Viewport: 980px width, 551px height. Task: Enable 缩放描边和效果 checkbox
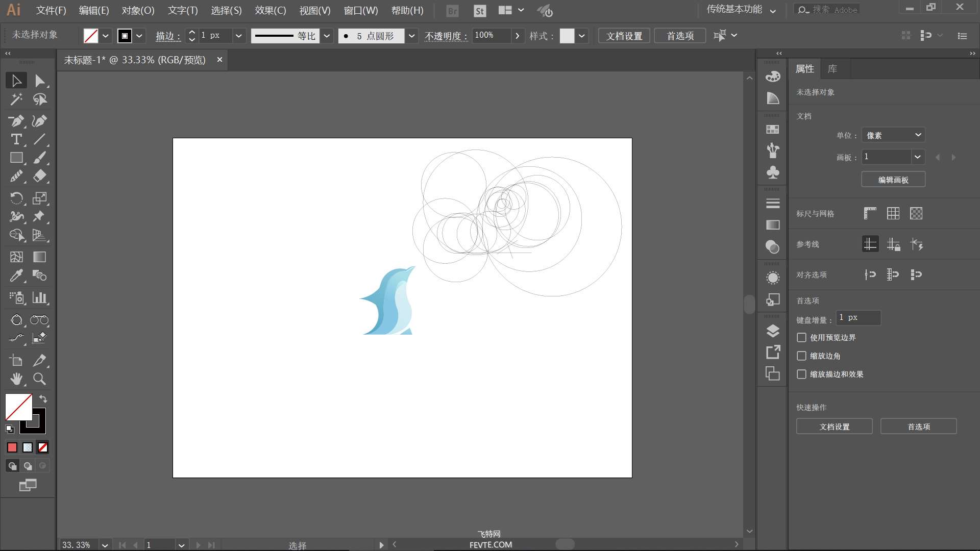pos(801,374)
